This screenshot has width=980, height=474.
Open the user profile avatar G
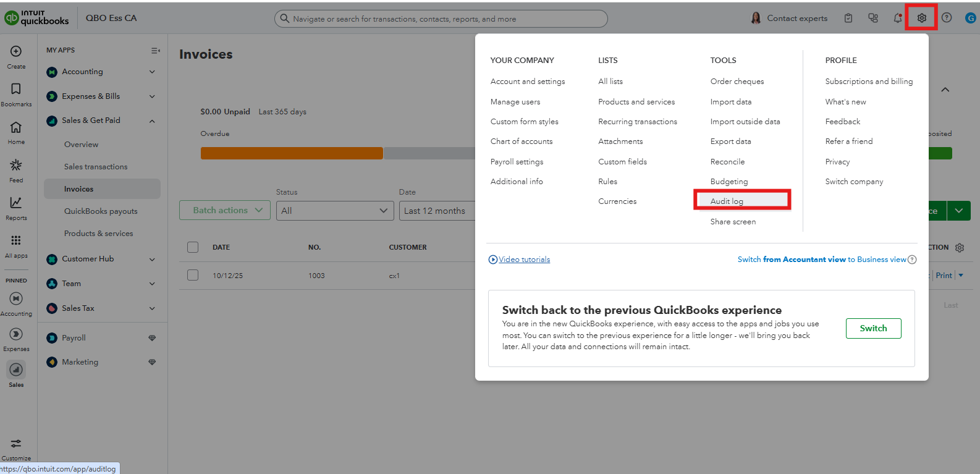[x=971, y=18]
